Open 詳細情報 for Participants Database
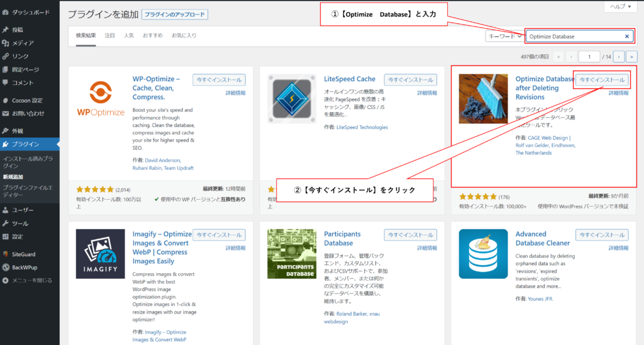This screenshot has height=345, width=644. pyautogui.click(x=427, y=248)
